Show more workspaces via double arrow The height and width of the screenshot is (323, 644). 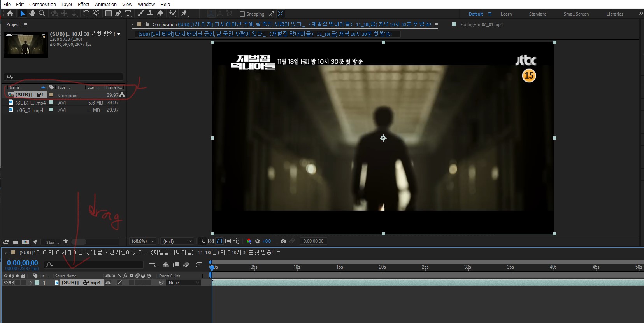tap(641, 14)
